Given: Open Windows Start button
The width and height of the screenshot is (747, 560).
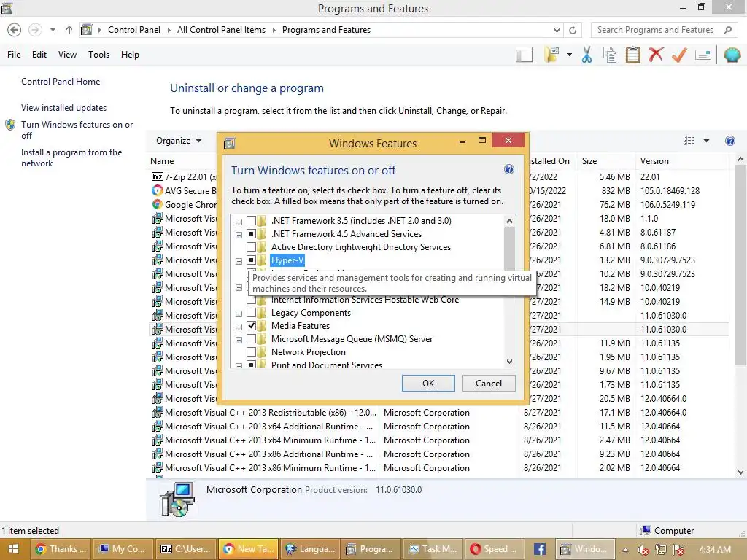Looking at the screenshot, I should pos(13,549).
